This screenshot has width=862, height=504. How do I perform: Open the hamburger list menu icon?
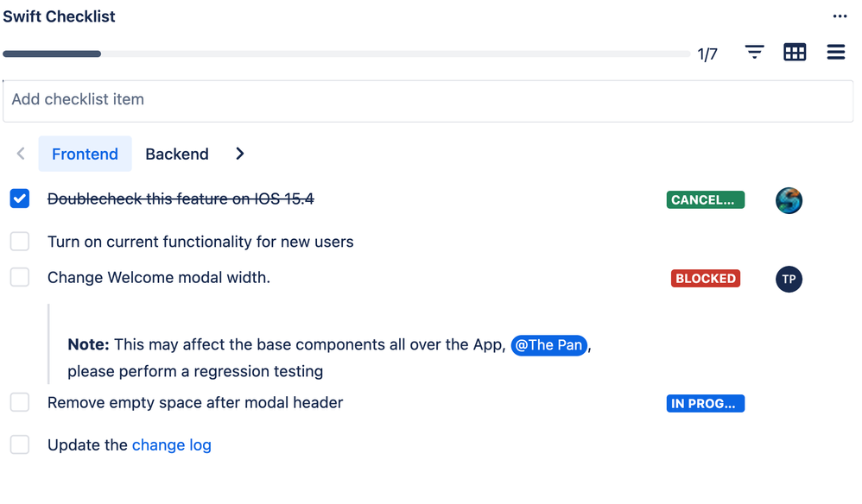(835, 53)
